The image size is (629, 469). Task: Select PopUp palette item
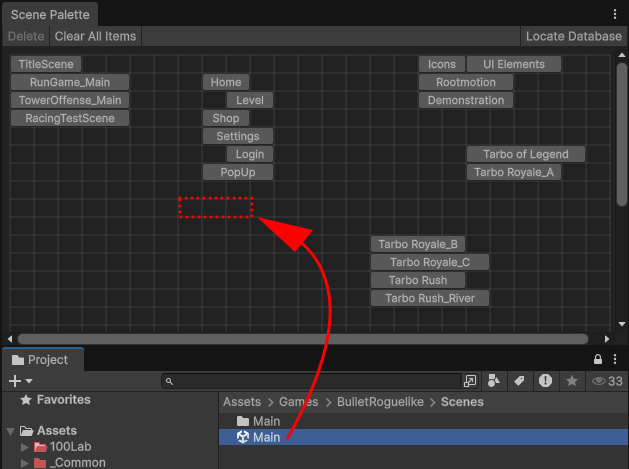238,173
